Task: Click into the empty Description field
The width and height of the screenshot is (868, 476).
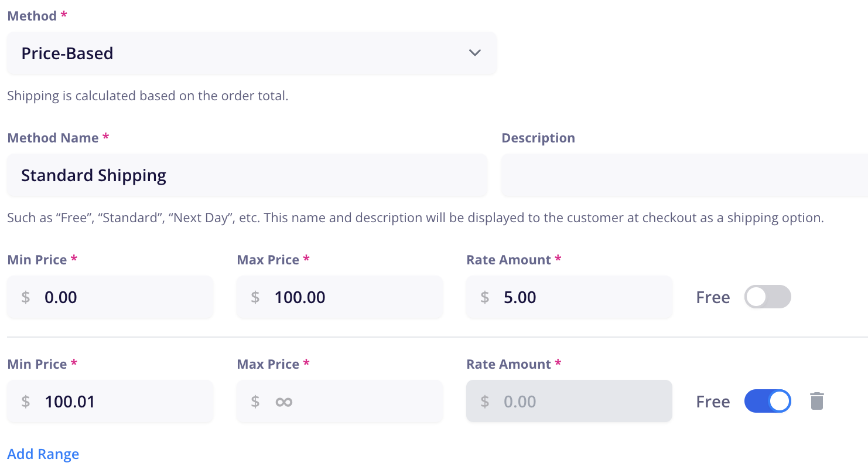Action: pos(685,175)
